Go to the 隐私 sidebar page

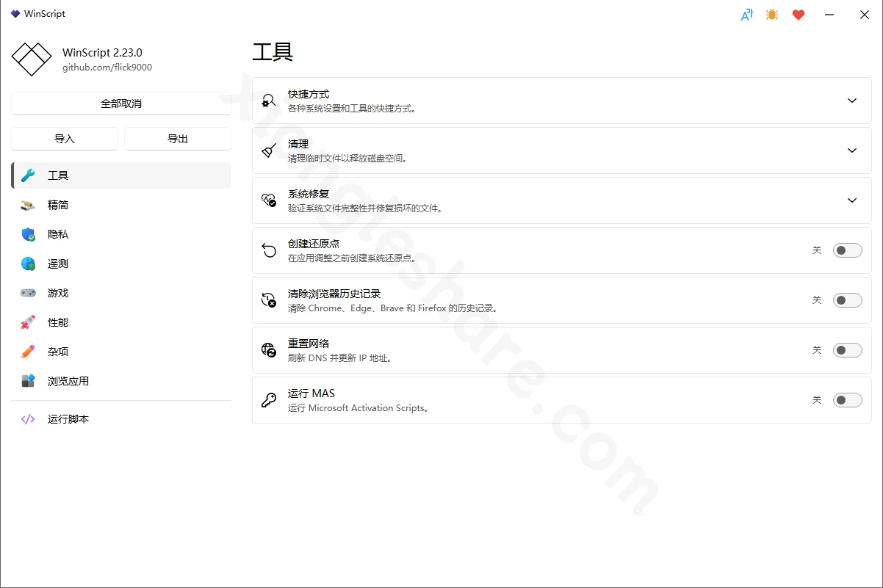121,234
